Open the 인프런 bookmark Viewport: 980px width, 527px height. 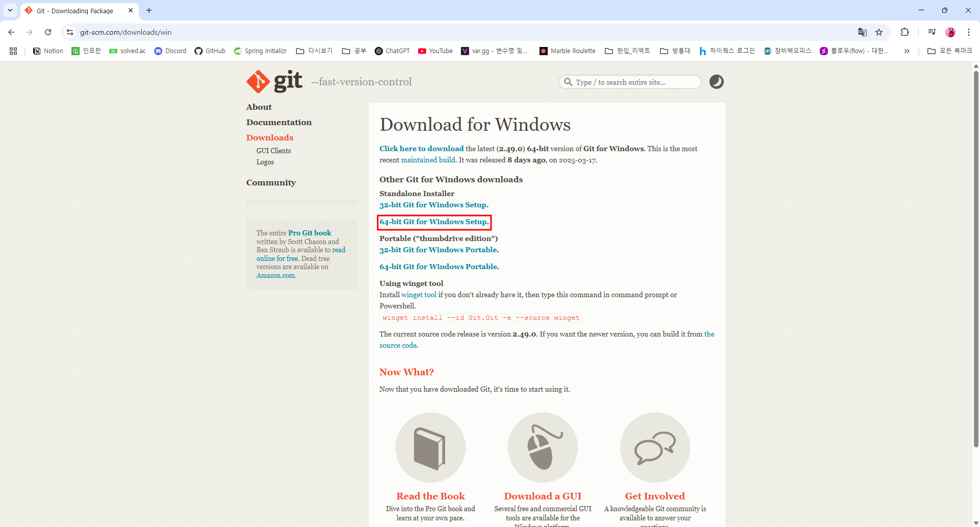click(x=86, y=51)
